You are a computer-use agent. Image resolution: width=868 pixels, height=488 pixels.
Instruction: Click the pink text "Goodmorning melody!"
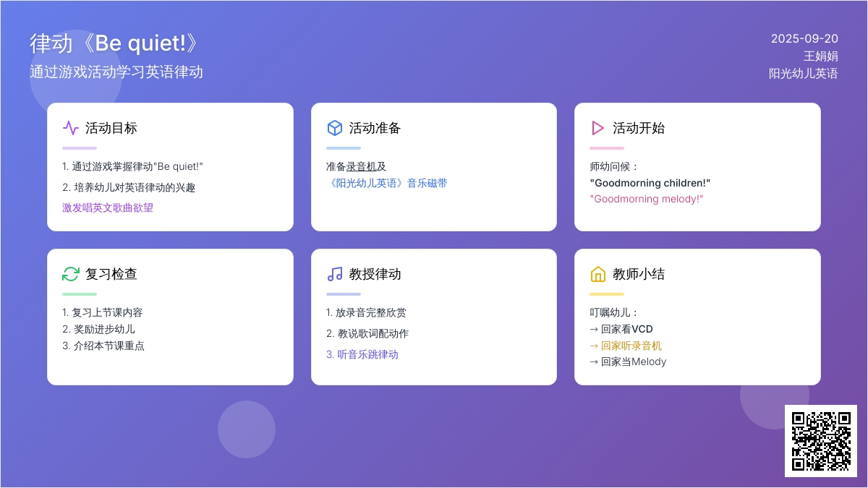pos(647,199)
